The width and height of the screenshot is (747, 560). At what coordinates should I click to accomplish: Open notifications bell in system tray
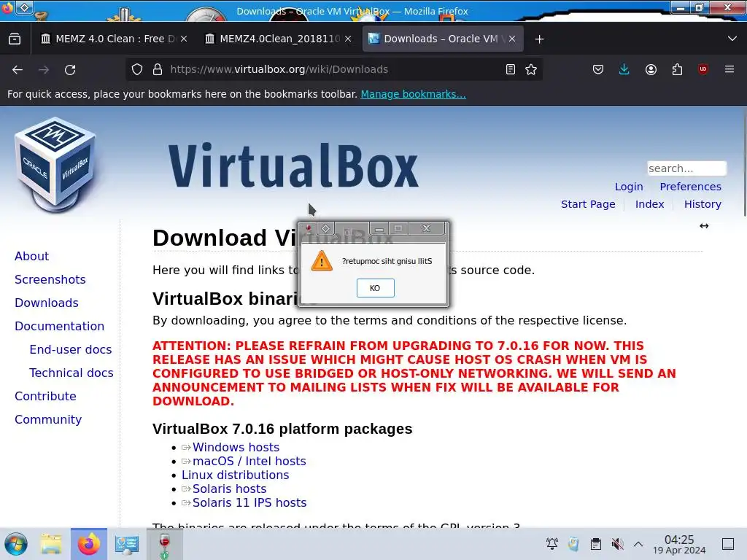point(552,544)
